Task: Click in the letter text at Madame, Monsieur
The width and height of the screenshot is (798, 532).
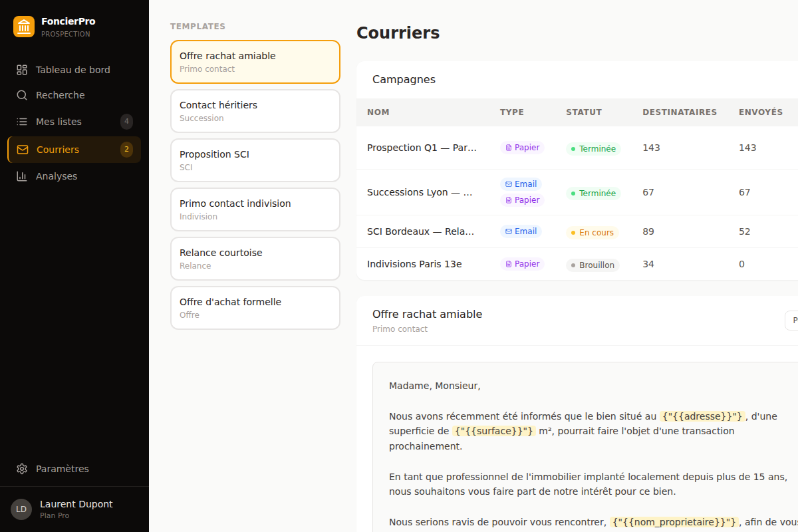Action: coord(434,386)
